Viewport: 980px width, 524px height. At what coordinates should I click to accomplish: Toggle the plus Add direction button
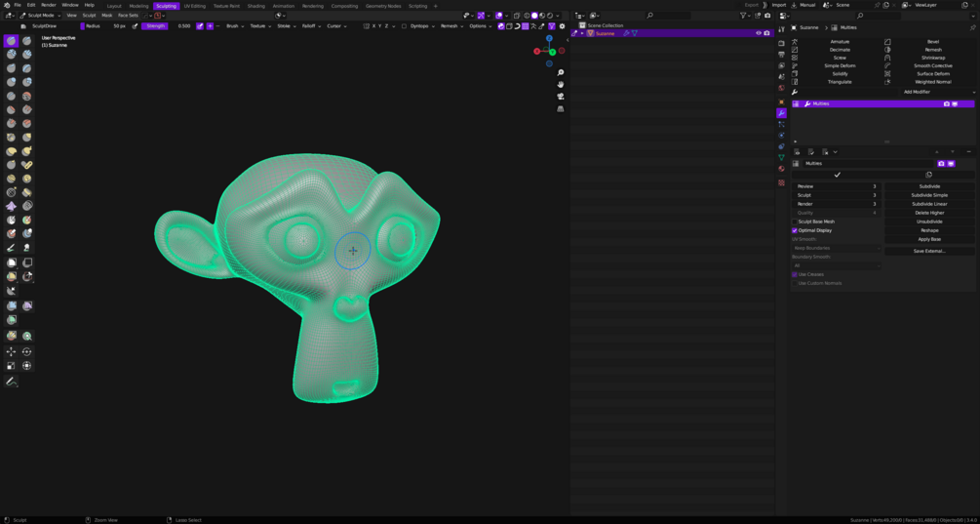tap(210, 26)
